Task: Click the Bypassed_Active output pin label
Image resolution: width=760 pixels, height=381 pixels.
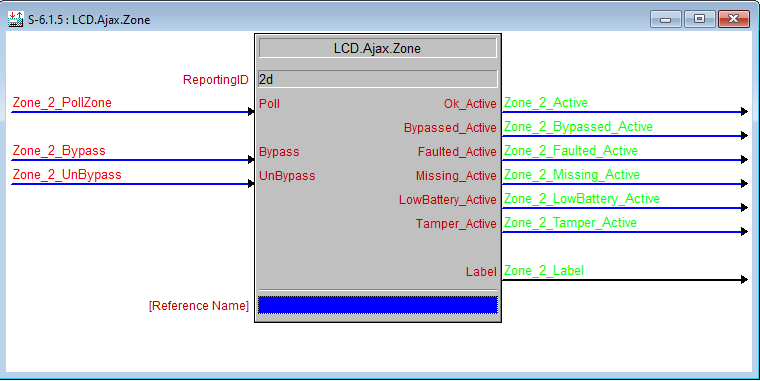Action: pos(450,128)
